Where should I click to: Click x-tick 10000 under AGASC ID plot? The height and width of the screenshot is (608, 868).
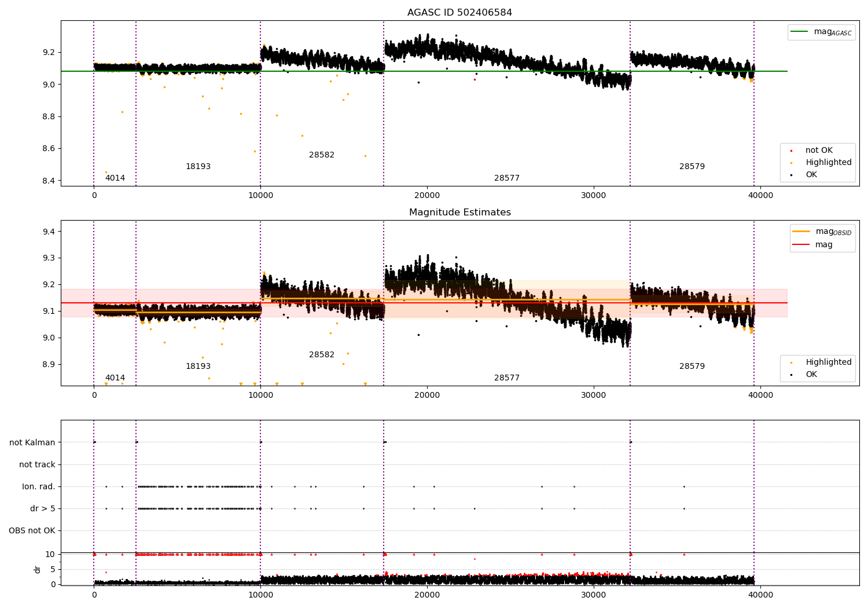click(260, 195)
